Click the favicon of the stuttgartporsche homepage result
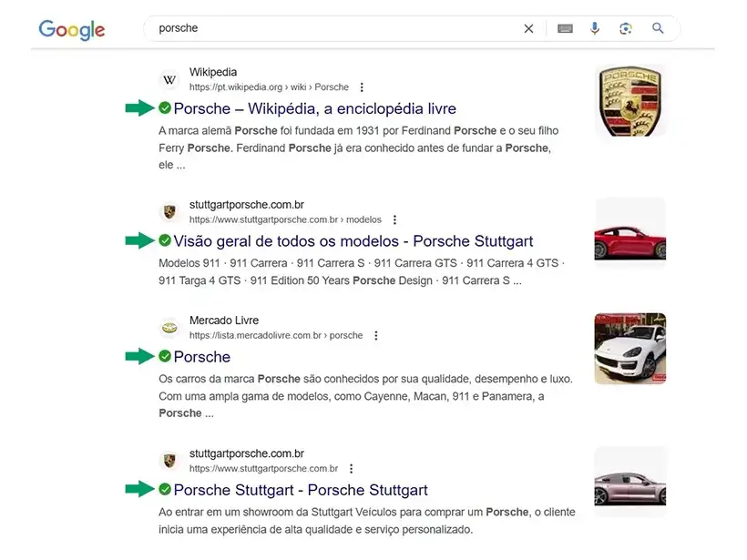 coord(169,461)
